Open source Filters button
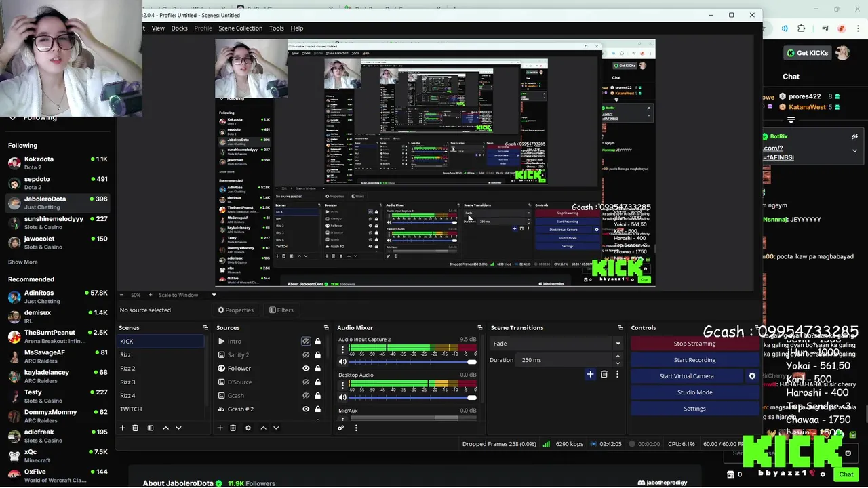The width and height of the screenshot is (868, 488). click(281, 310)
